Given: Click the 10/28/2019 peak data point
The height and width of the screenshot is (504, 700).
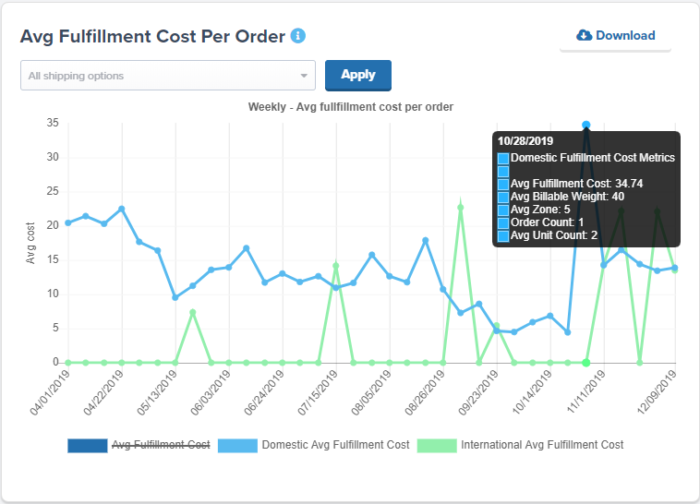Looking at the screenshot, I should (586, 125).
